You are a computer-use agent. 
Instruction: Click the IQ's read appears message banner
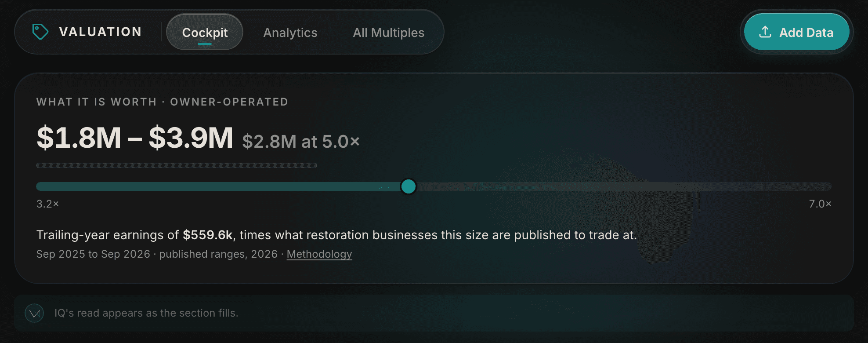coord(434,313)
